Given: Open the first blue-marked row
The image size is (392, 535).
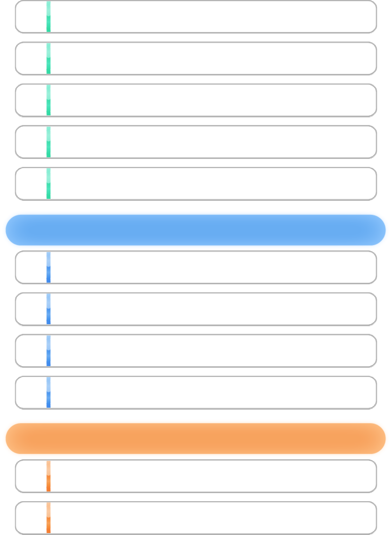Looking at the screenshot, I should coord(196,267).
